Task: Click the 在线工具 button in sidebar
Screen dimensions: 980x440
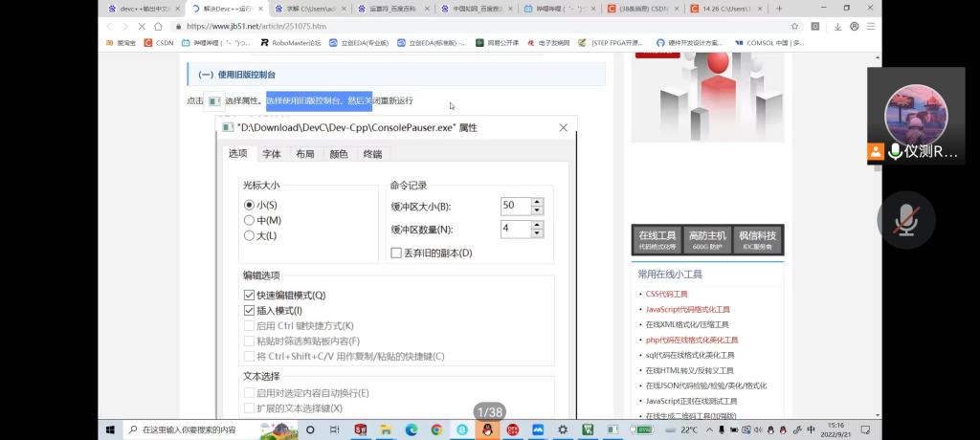Action: coord(657,239)
